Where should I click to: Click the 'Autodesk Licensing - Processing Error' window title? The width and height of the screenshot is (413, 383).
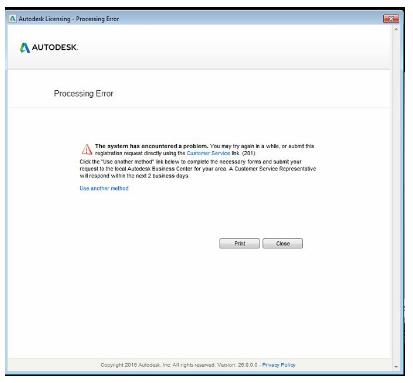click(x=69, y=19)
